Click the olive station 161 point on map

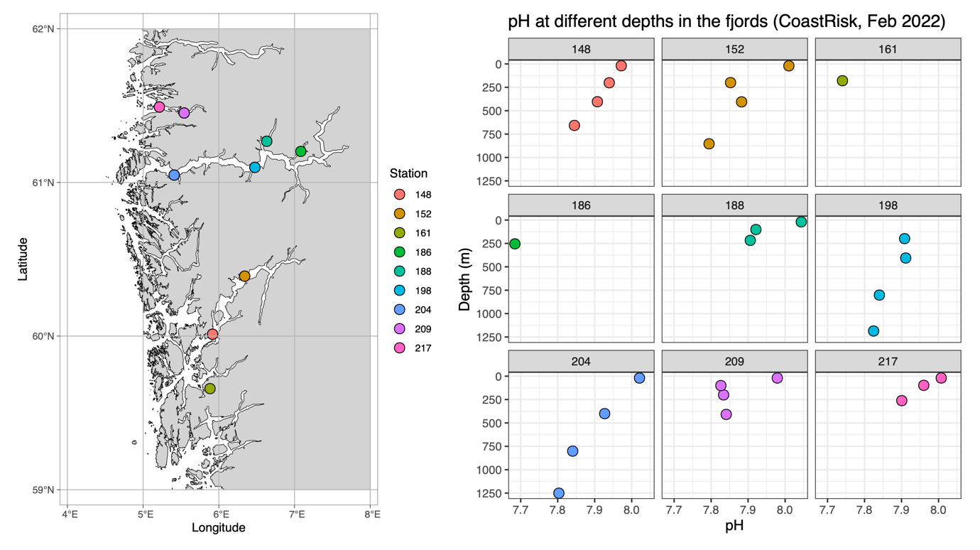209,389
